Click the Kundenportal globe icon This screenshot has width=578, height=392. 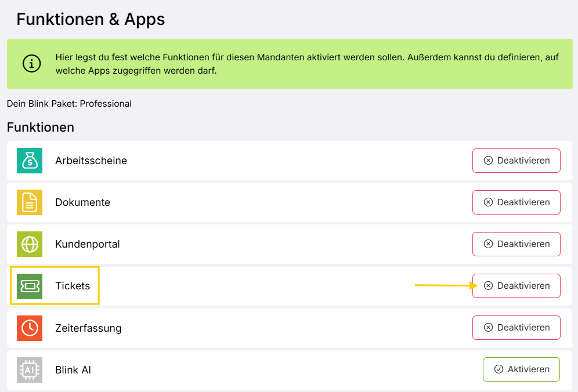[x=30, y=244]
